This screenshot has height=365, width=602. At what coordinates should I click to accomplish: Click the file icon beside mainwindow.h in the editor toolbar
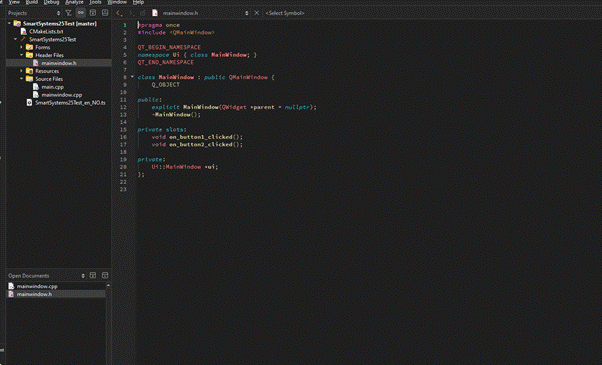[x=155, y=13]
